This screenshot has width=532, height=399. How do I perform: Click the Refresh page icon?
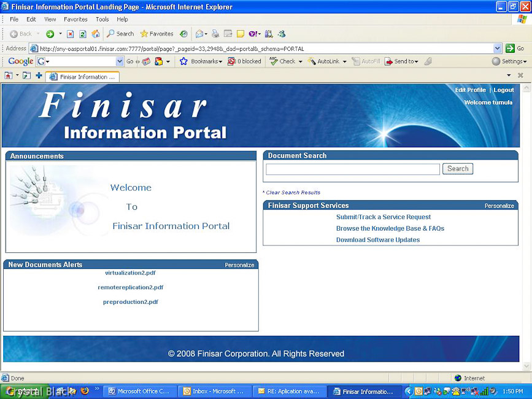pyautogui.click(x=83, y=34)
